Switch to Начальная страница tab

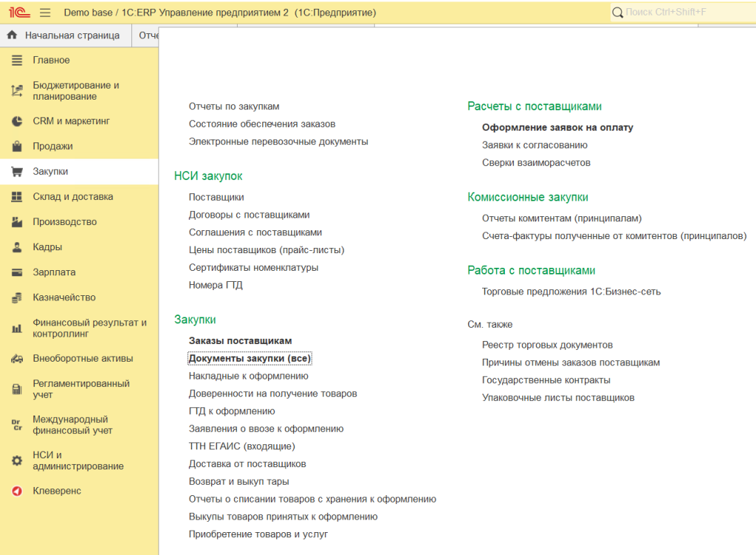point(66,35)
